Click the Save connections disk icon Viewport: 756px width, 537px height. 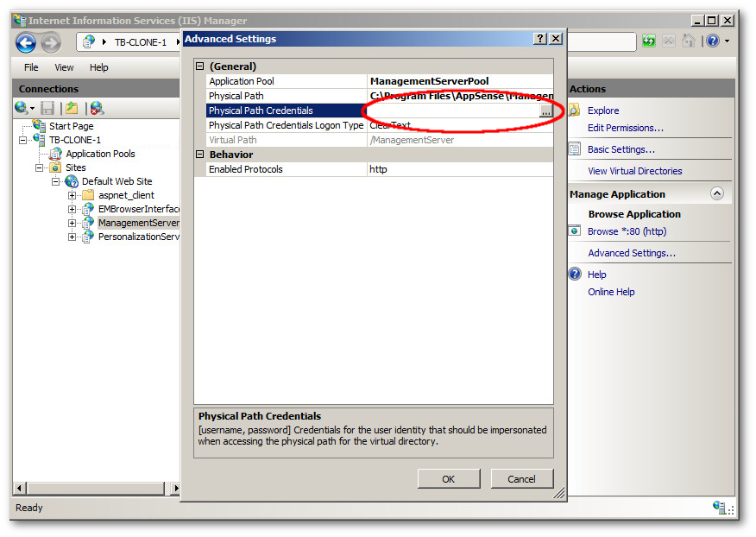click(x=47, y=108)
